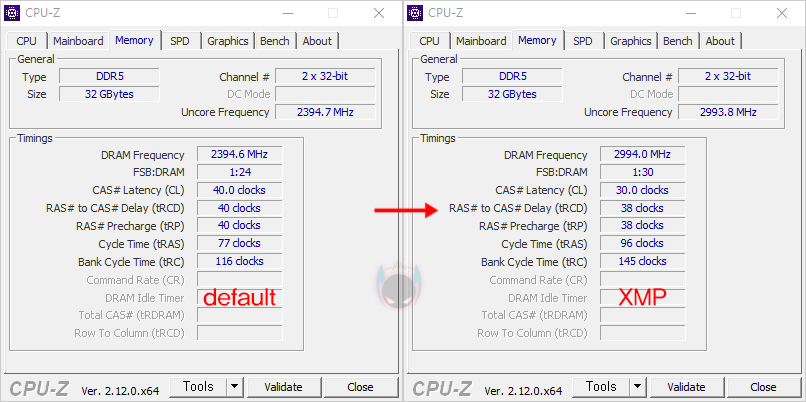Click Uncore Frequency 2394.7 MHz value
Image resolution: width=806 pixels, height=402 pixels.
(325, 112)
